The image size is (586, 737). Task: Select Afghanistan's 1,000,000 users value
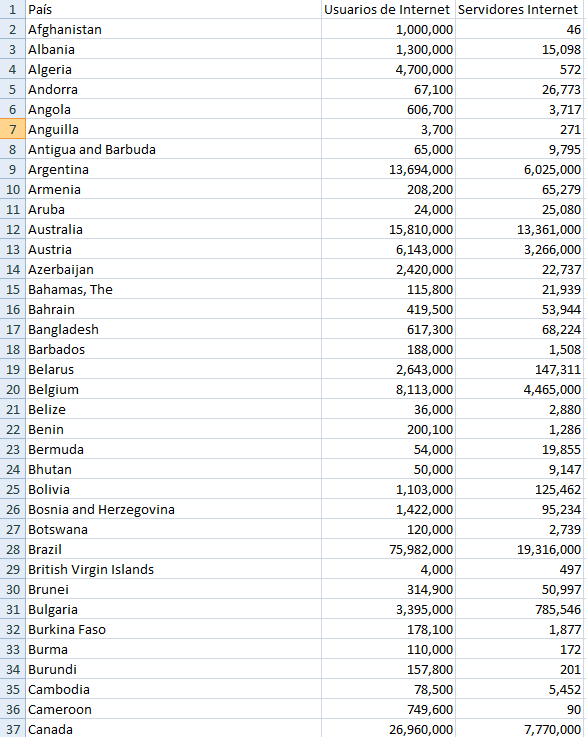pos(389,29)
